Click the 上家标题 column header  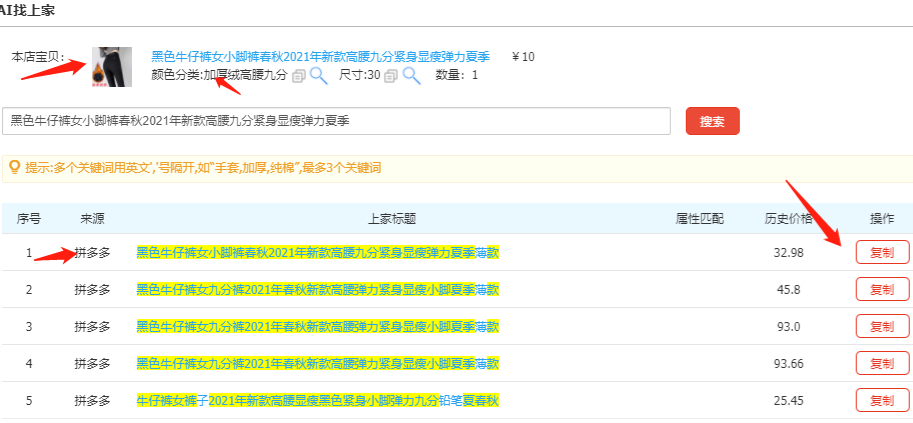(x=392, y=218)
